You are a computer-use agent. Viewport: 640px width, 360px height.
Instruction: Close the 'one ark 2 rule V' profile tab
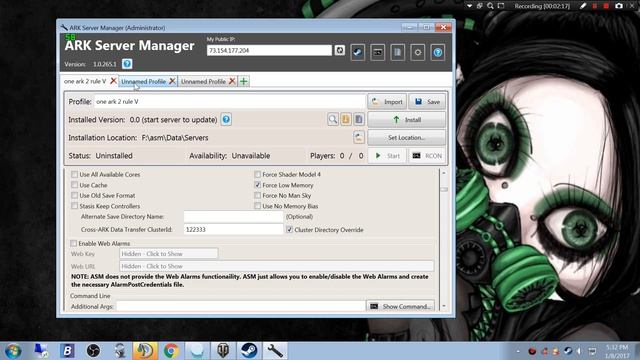[x=113, y=81]
